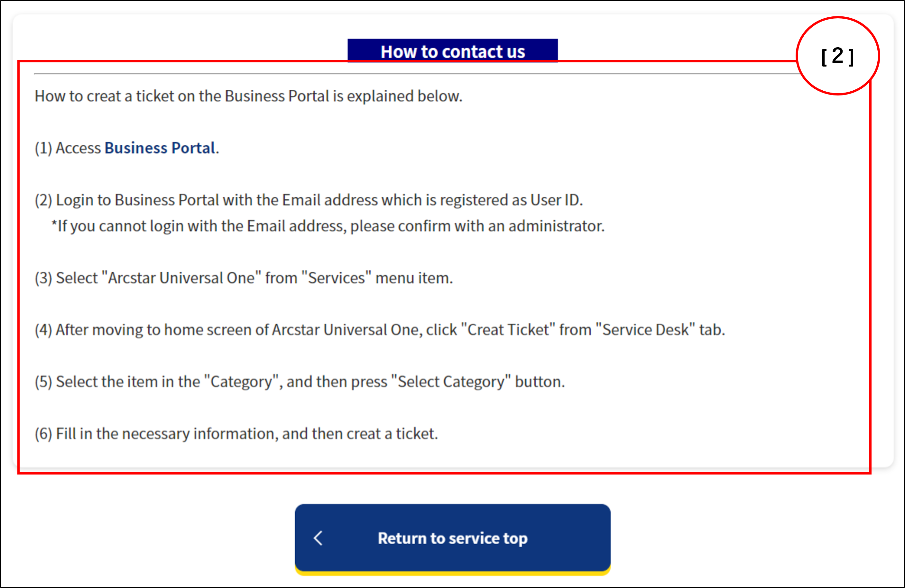This screenshot has height=588, width=905.
Task: Click the intro sentence about creating a ticket
Action: (248, 96)
